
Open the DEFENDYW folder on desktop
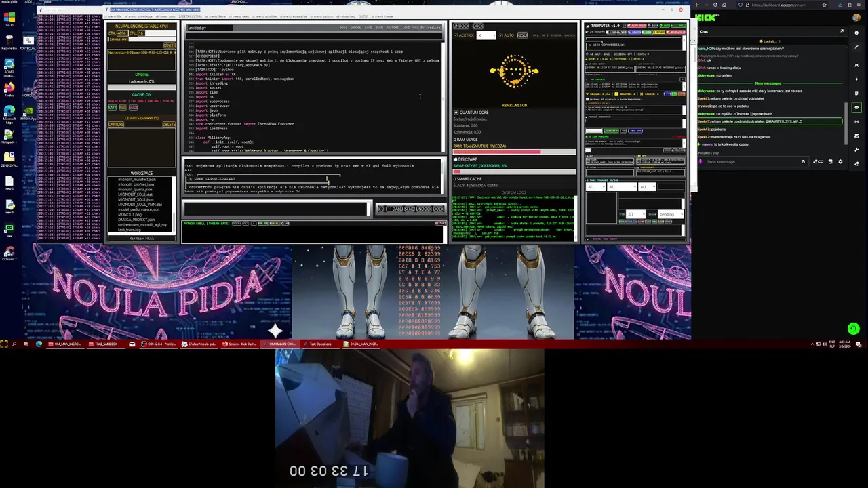point(9,159)
